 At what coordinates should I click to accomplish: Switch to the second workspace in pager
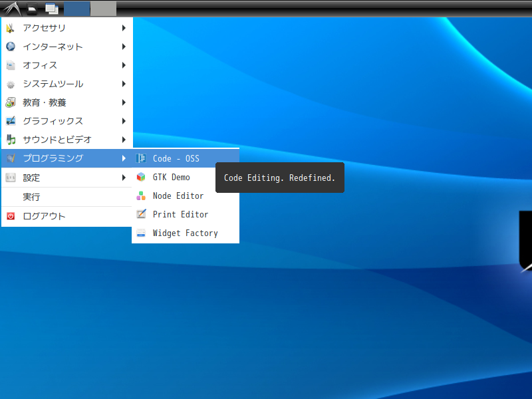[x=104, y=9]
